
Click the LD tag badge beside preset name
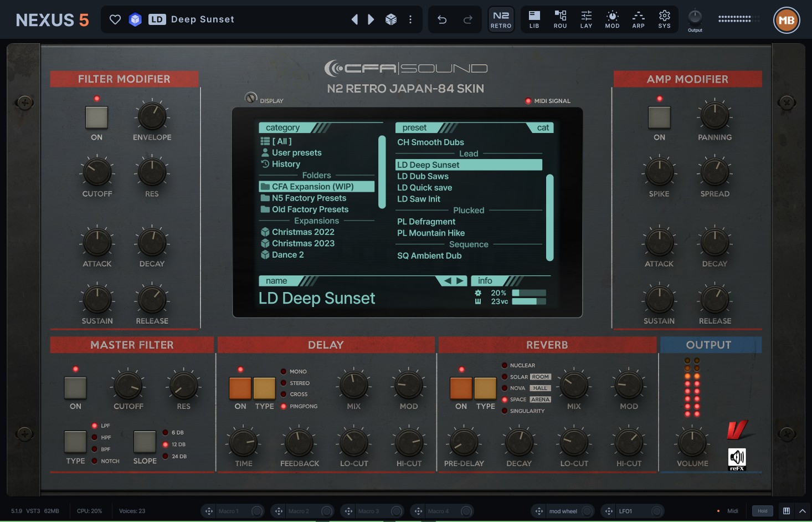(157, 19)
